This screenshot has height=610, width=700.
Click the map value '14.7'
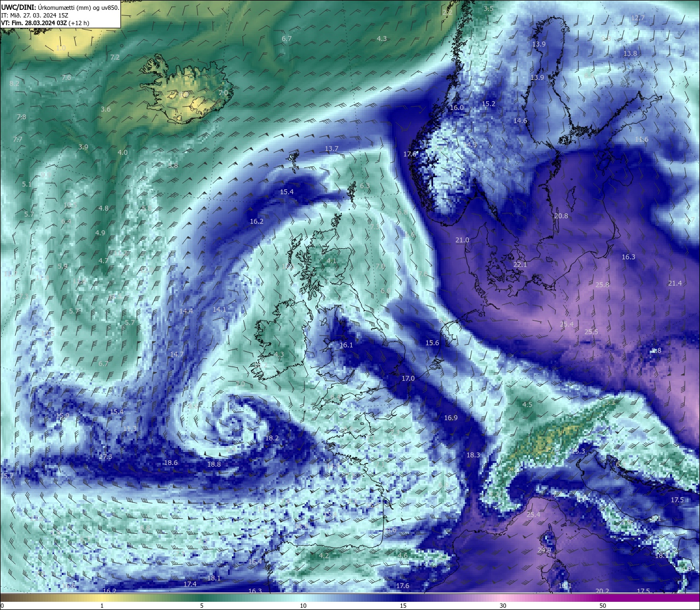pos(177,354)
